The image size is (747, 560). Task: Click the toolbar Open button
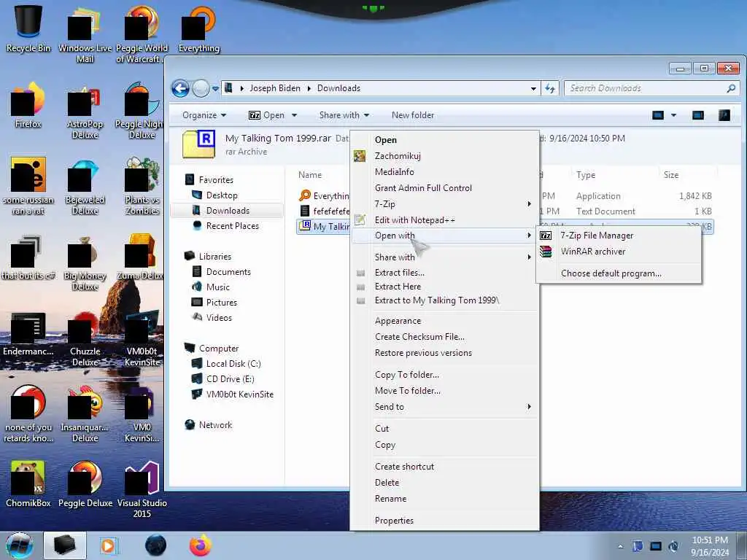(x=267, y=115)
